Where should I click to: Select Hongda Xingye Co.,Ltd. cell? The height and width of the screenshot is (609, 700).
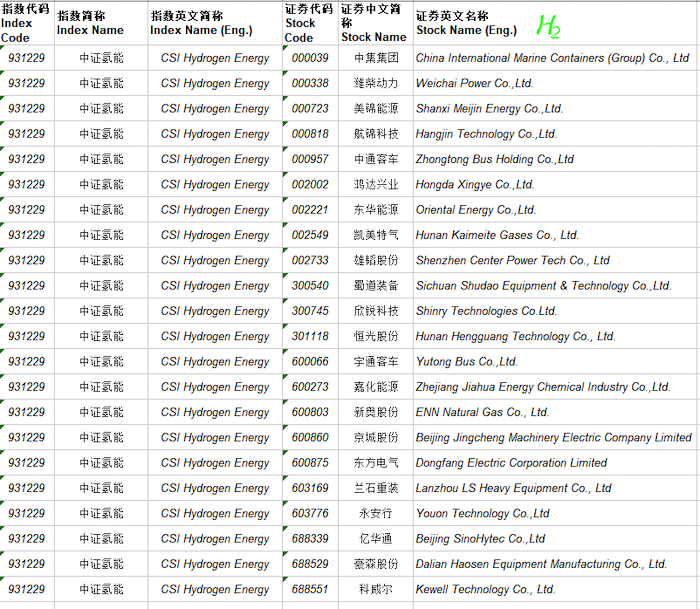pyautogui.click(x=556, y=184)
